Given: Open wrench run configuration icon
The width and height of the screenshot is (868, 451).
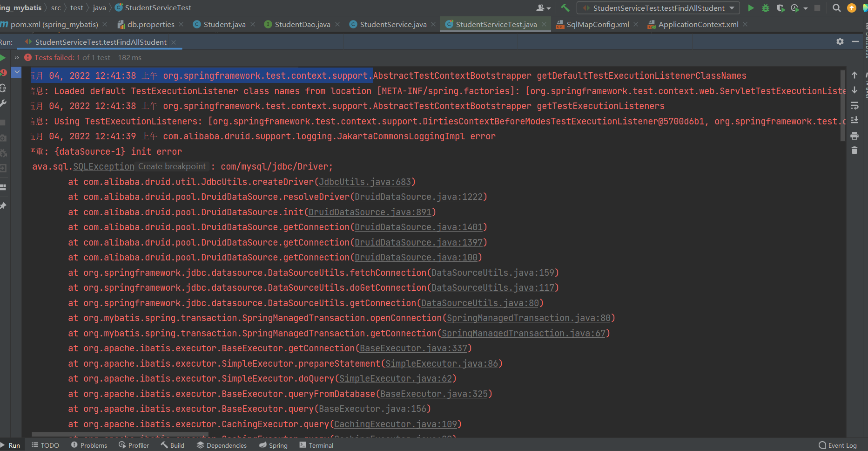Looking at the screenshot, I should tap(3, 103).
